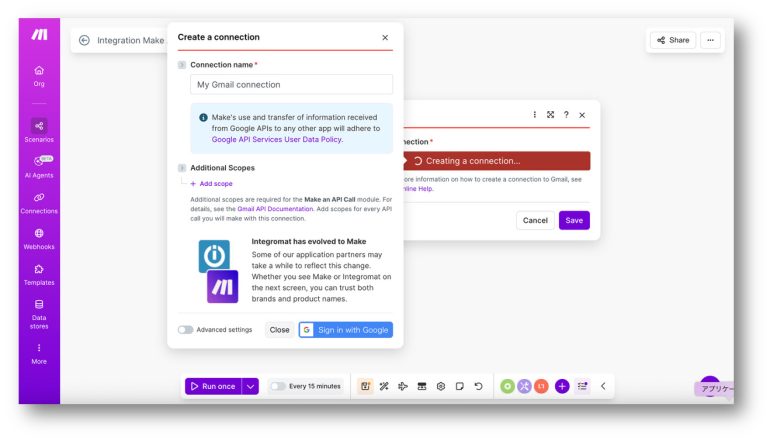
Task: Open the Org home menu item
Action: click(x=39, y=76)
